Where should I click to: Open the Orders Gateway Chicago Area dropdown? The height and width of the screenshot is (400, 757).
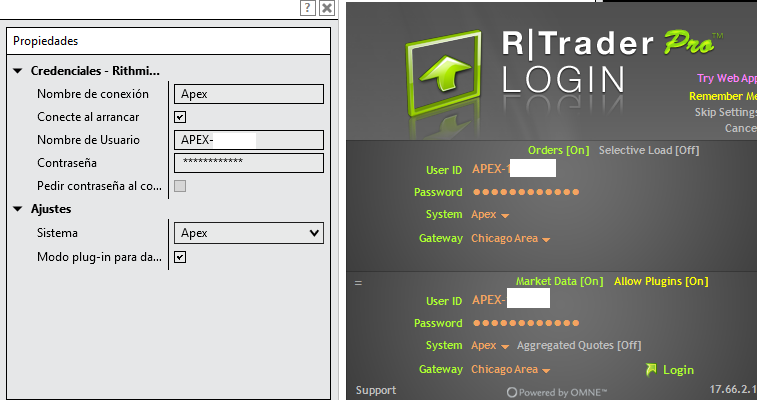pyautogui.click(x=511, y=238)
